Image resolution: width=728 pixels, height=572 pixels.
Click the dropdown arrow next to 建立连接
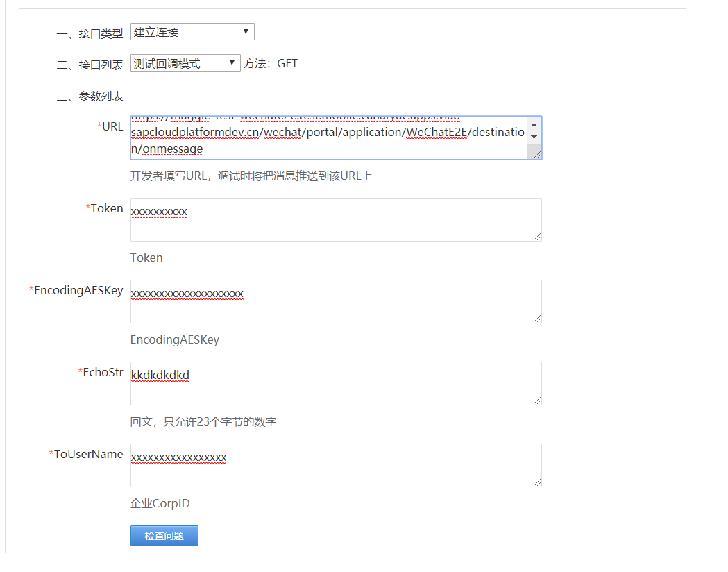[246, 31]
